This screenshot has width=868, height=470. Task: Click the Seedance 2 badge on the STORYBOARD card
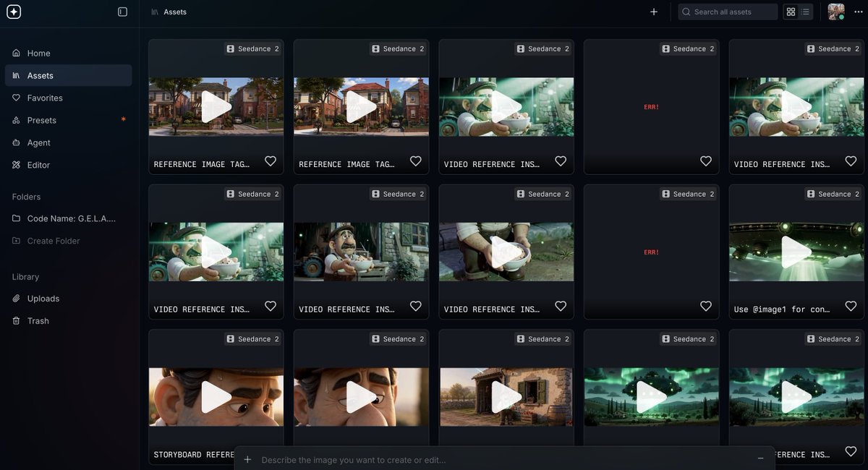click(x=252, y=339)
